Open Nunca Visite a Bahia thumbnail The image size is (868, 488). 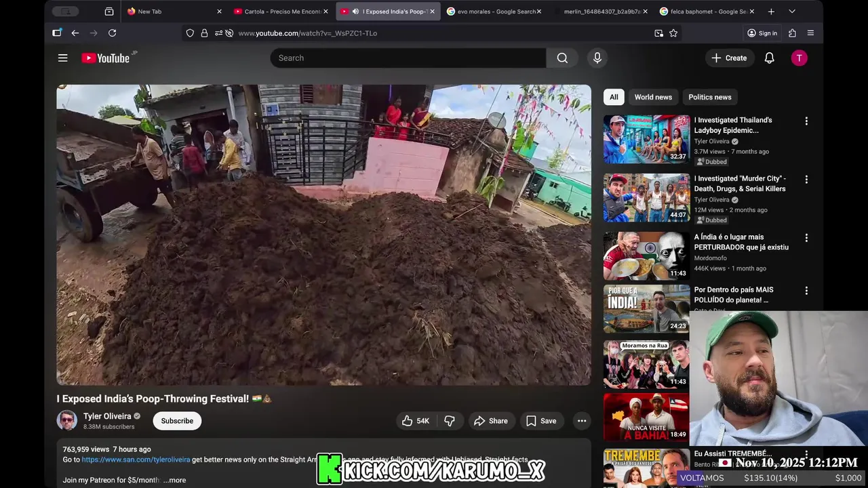click(x=646, y=417)
